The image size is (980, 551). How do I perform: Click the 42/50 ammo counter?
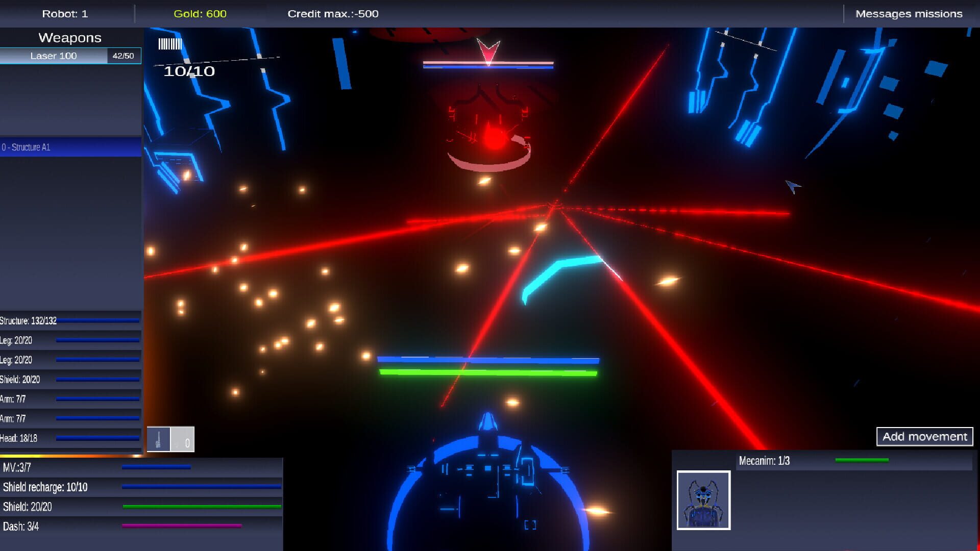(x=122, y=56)
